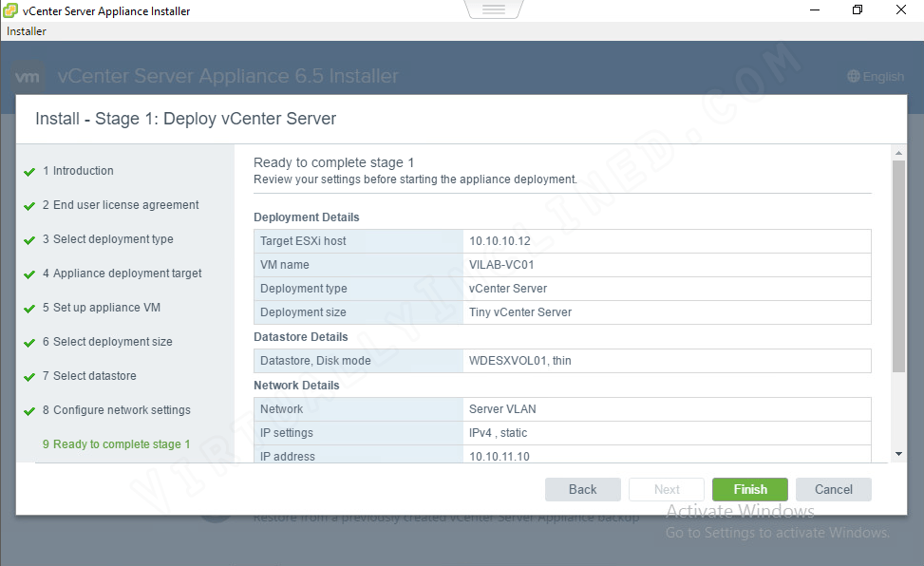Click Network value Server VLAN
Screen dimensions: 924x566
coord(502,409)
